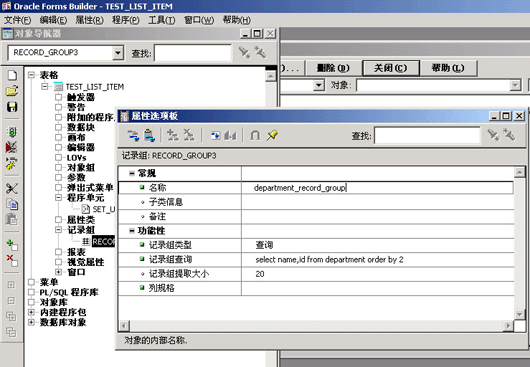Click the red X Delete icon
This screenshot has width=530, height=367.
click(12, 261)
